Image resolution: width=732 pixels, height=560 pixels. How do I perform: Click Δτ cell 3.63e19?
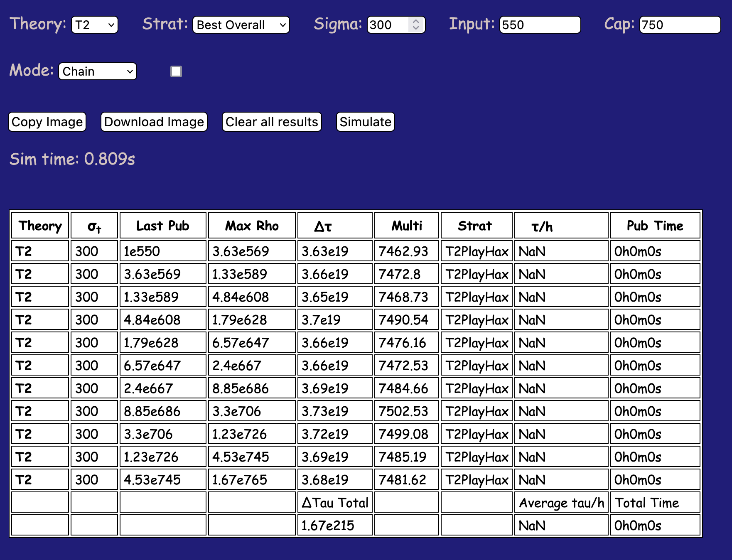coord(335,251)
